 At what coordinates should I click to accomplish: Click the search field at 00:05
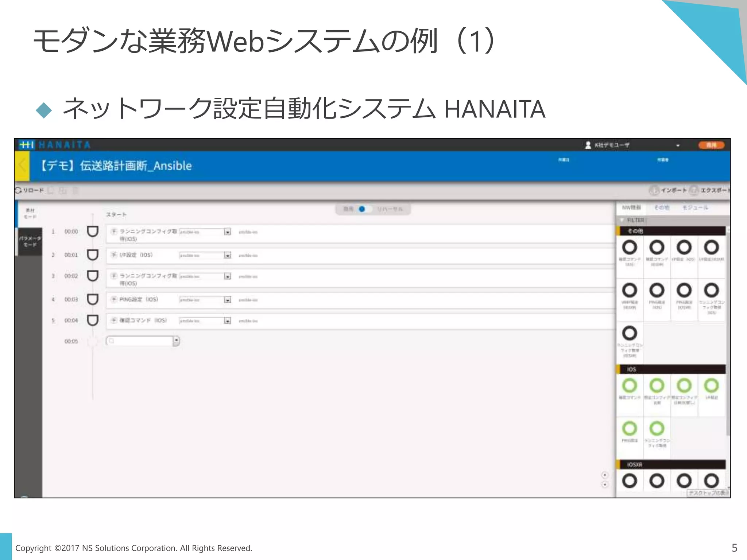point(140,341)
